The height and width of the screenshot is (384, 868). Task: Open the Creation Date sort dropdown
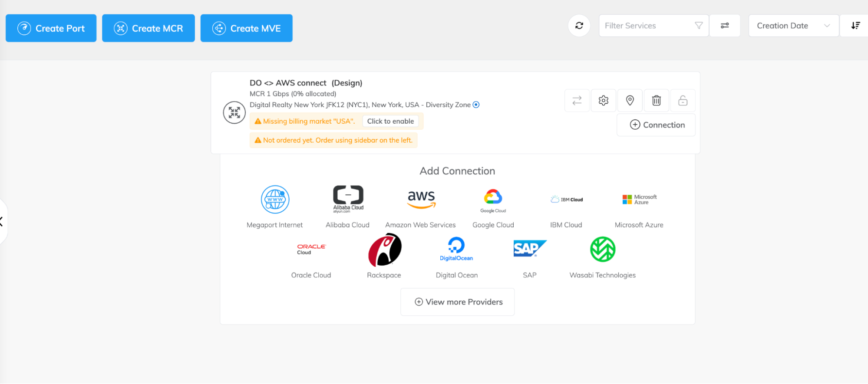pos(793,26)
